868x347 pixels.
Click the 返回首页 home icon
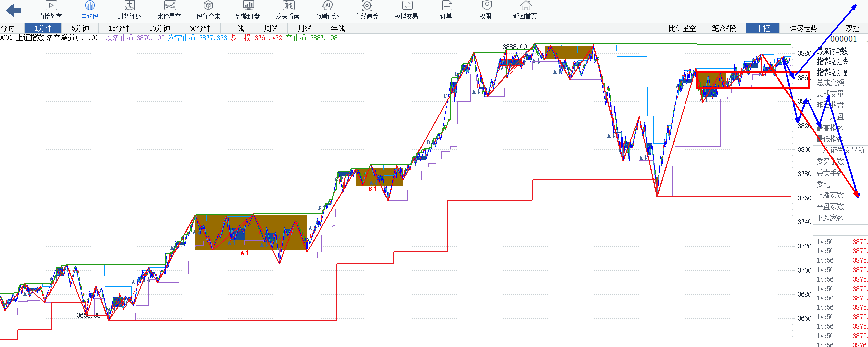tap(525, 10)
